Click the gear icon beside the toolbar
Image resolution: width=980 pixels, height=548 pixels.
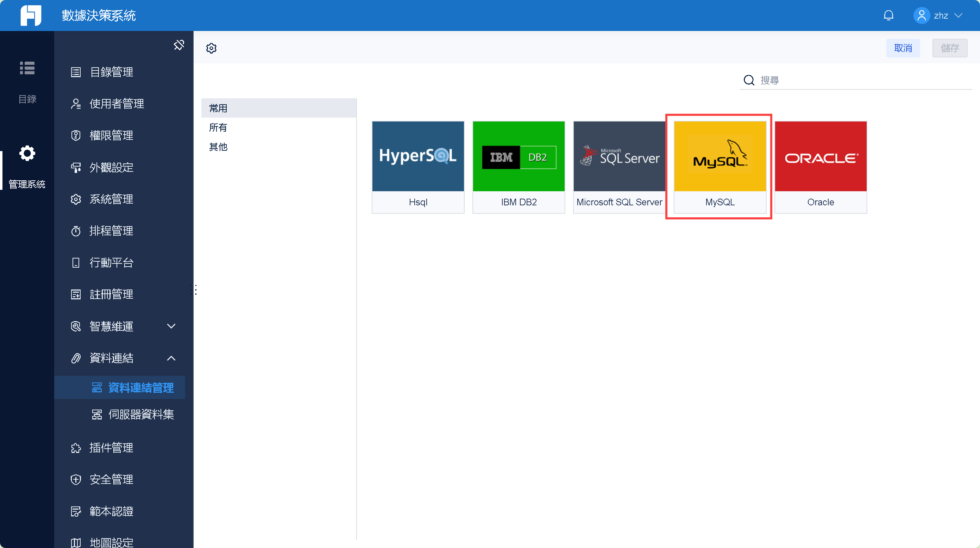212,48
